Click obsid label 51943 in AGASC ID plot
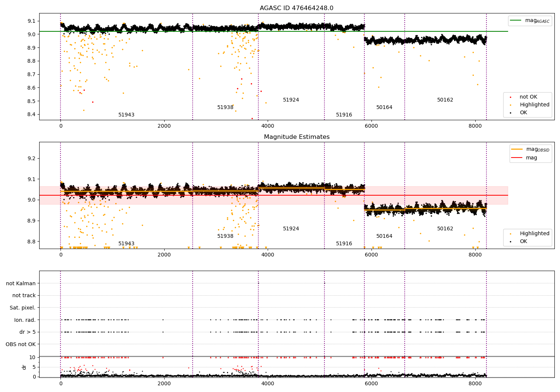560x392 pixels. pos(126,115)
